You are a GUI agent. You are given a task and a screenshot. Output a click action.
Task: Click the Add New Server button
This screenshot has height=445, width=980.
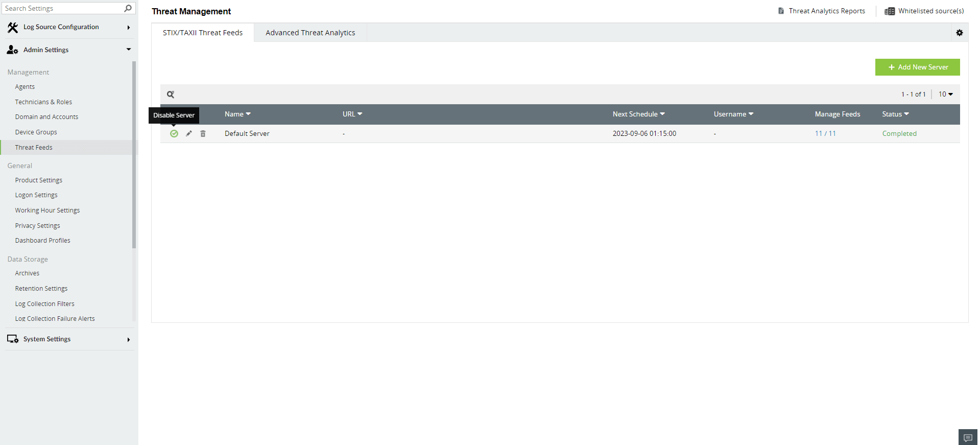(x=917, y=67)
